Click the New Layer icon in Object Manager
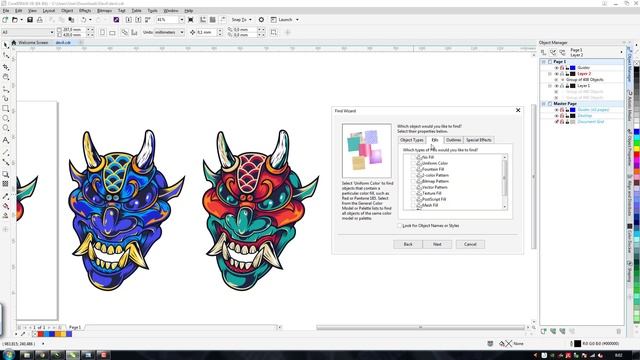The width and height of the screenshot is (640, 360). 544,331
